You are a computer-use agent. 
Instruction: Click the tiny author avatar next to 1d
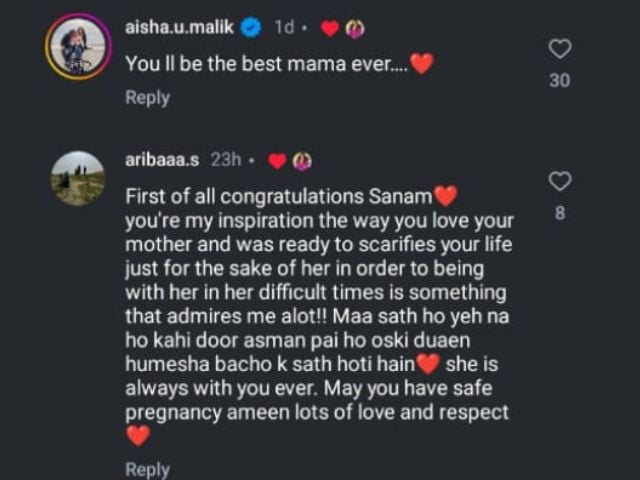[354, 29]
